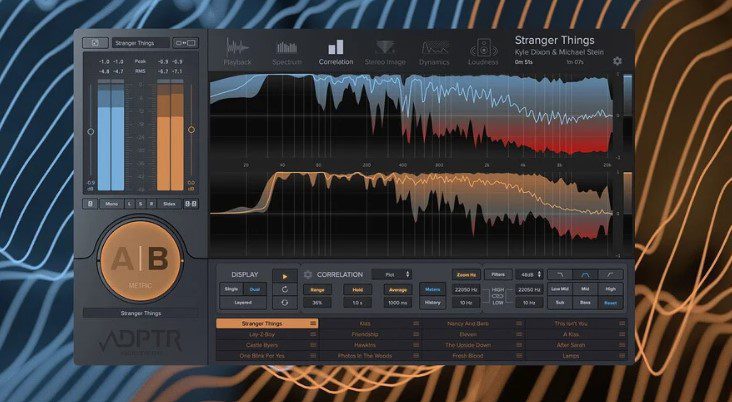This screenshot has width=732, height=402.
Task: Click the Low Mid band button
Action: 559,289
